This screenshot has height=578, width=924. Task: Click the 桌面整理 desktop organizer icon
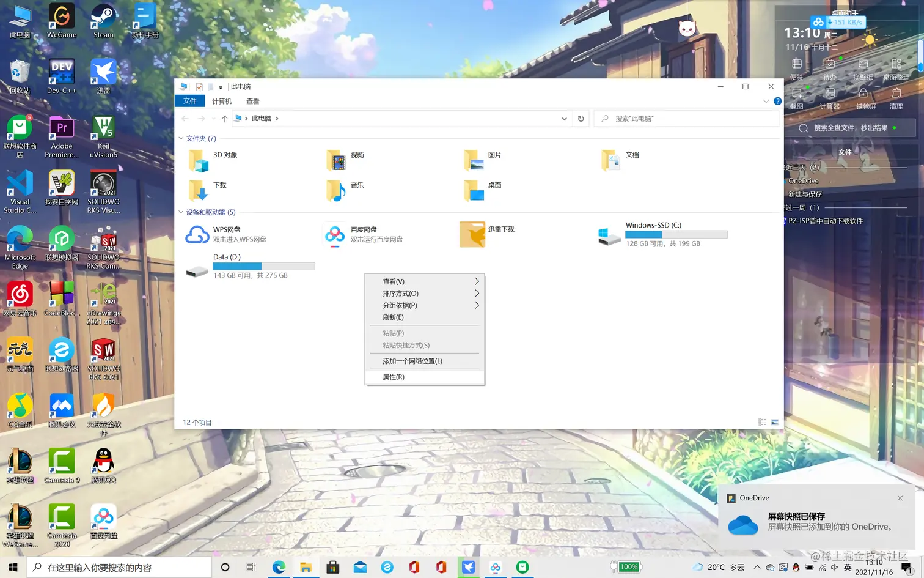pyautogui.click(x=897, y=69)
